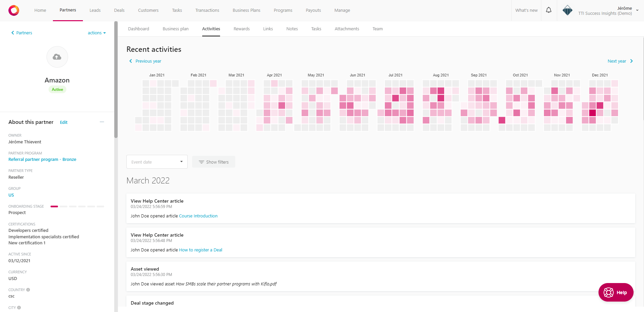Go to Next year in calendar
The image size is (644, 312).
[x=620, y=61]
